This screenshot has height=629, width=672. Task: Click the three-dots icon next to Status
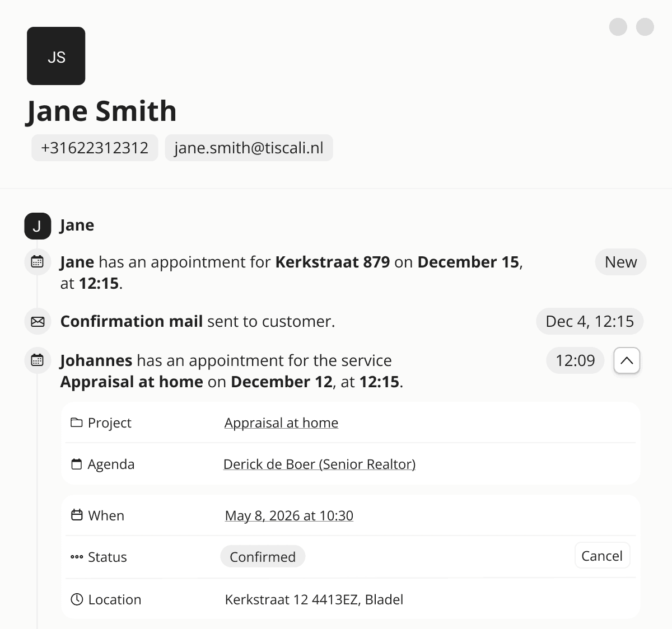[77, 557]
